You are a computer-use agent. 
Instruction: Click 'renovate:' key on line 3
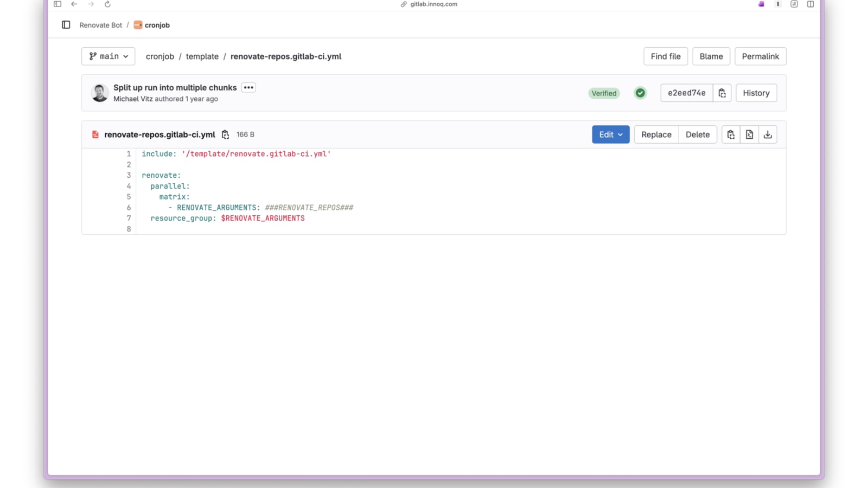(161, 176)
